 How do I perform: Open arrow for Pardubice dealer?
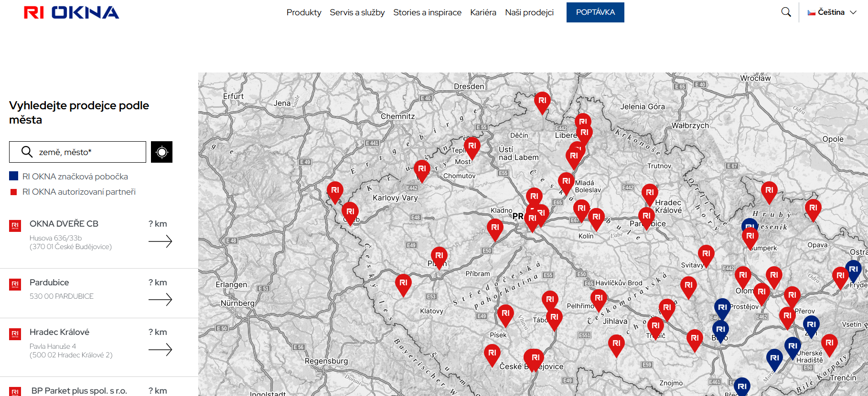(x=160, y=300)
